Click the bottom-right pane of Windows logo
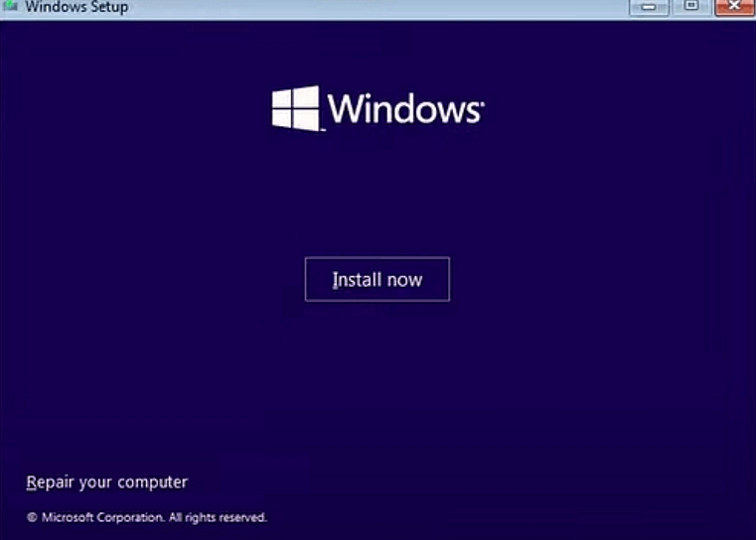The width and height of the screenshot is (756, 540). 308,119
